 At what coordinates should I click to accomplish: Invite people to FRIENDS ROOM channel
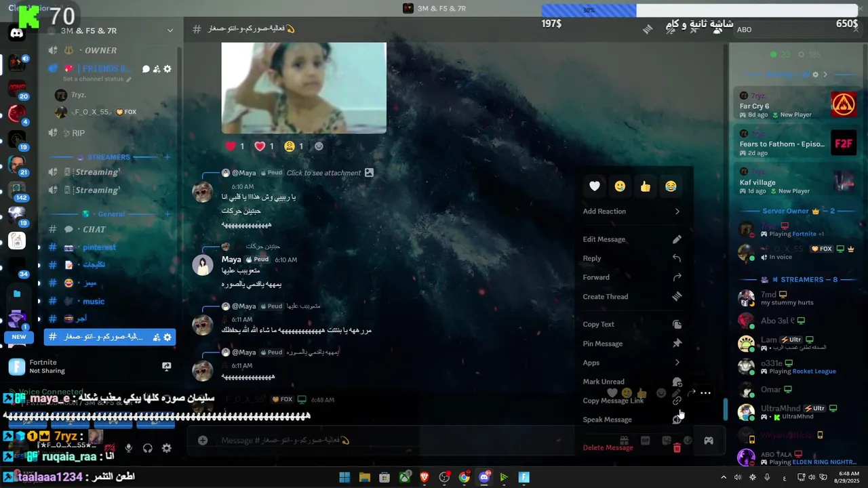tap(157, 69)
